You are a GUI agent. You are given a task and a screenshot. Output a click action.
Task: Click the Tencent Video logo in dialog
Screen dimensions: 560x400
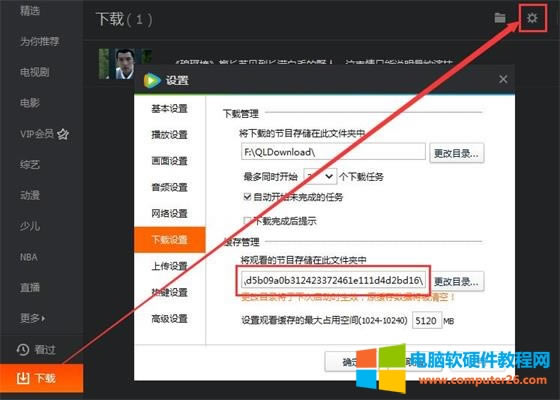click(x=152, y=80)
